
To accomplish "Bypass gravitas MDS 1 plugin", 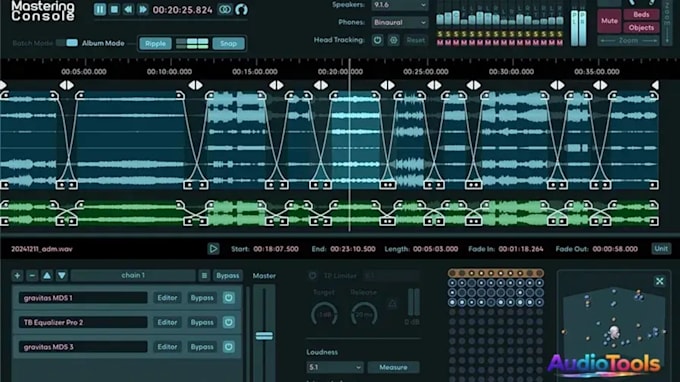I will (x=202, y=298).
